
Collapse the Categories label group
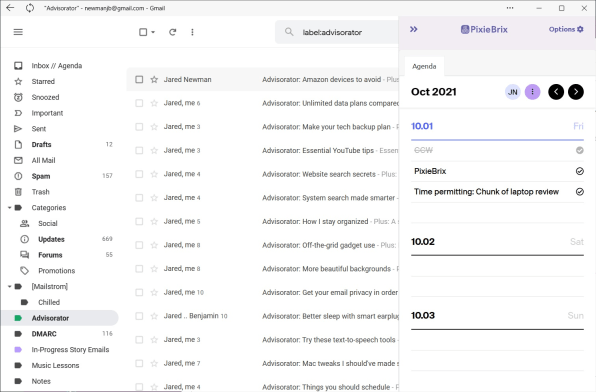pyautogui.click(x=10, y=208)
